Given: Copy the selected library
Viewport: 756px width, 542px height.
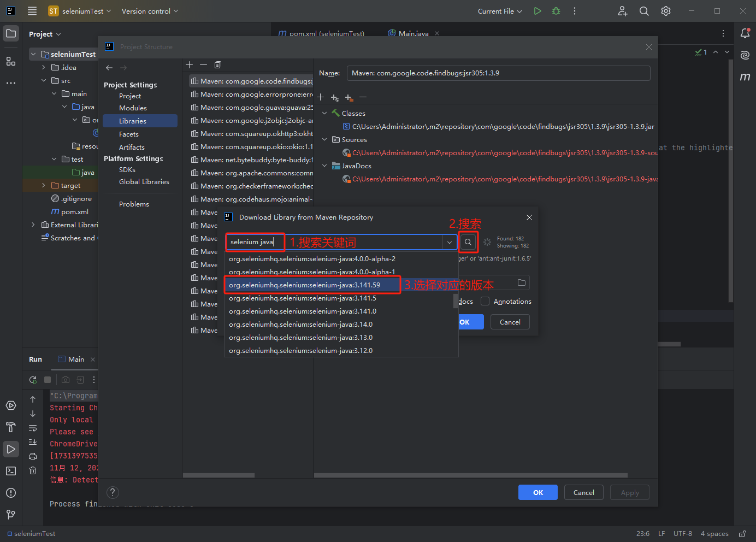Looking at the screenshot, I should coord(218,65).
